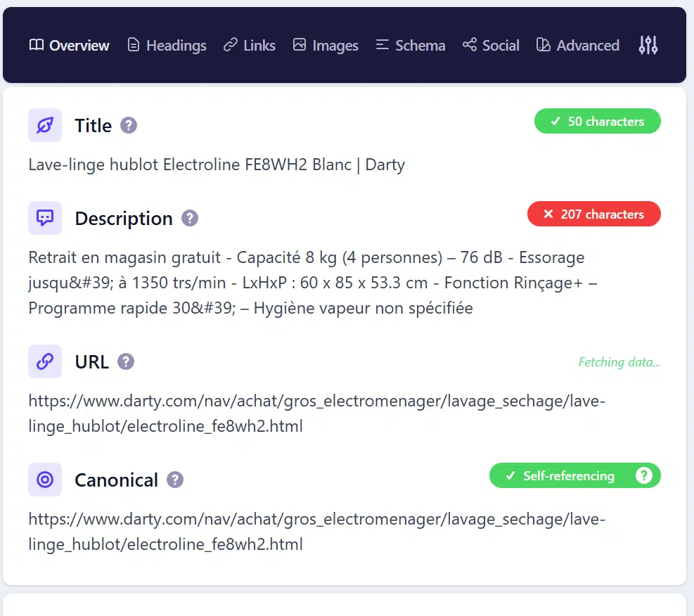Open the Description help tooltip
Image resolution: width=694 pixels, height=616 pixels.
(189, 218)
